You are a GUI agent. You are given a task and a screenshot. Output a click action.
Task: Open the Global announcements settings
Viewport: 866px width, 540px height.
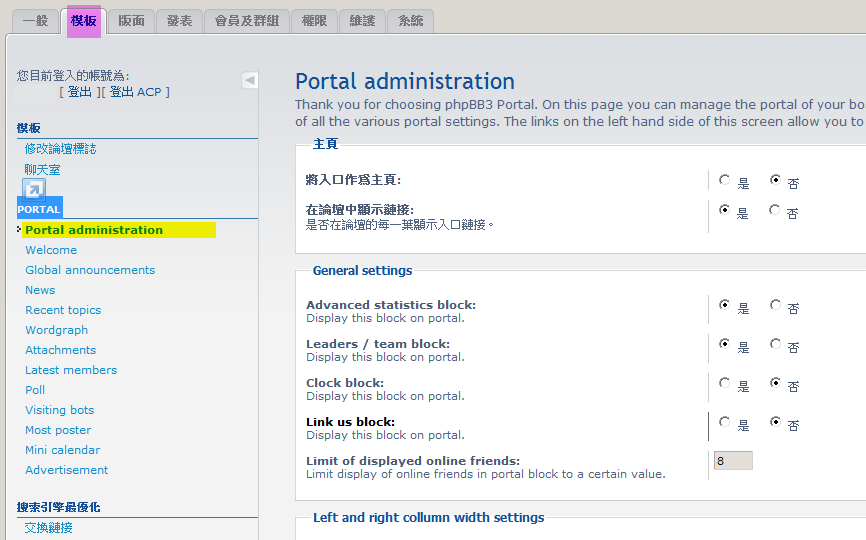[x=90, y=270]
